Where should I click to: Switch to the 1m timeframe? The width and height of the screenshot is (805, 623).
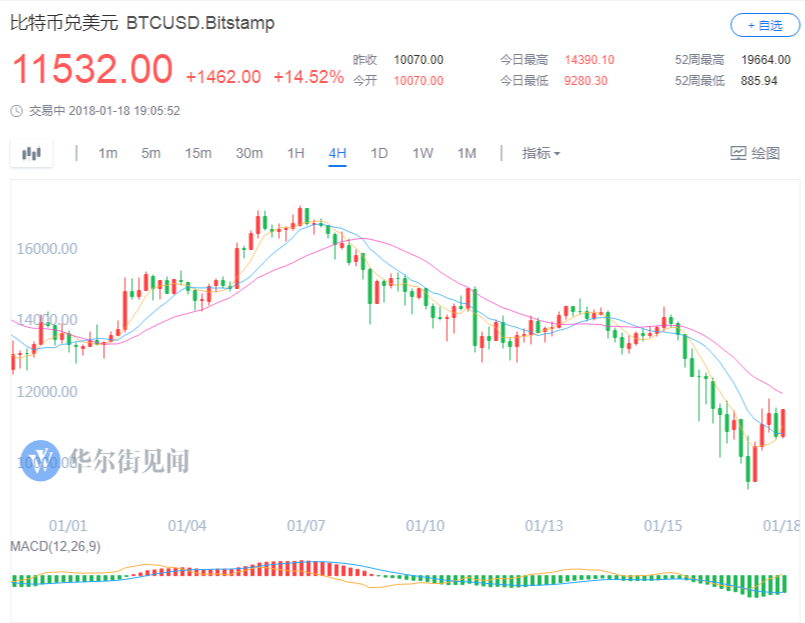[108, 153]
